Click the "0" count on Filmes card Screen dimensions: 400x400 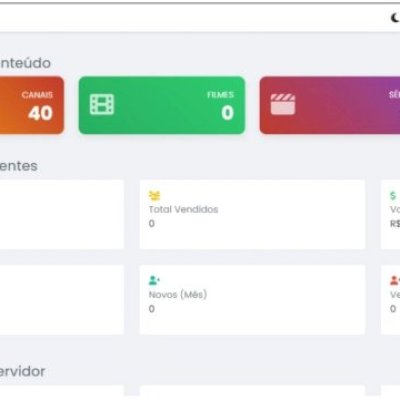[x=227, y=113]
